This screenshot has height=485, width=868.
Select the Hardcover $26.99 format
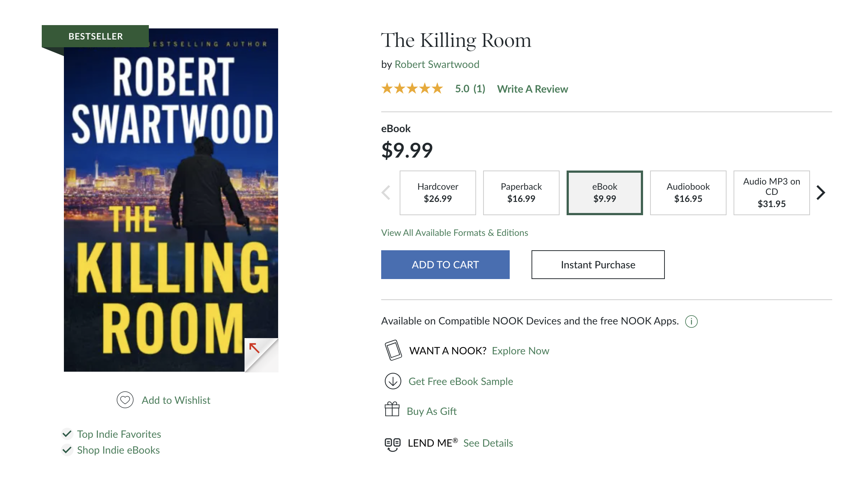(x=438, y=193)
